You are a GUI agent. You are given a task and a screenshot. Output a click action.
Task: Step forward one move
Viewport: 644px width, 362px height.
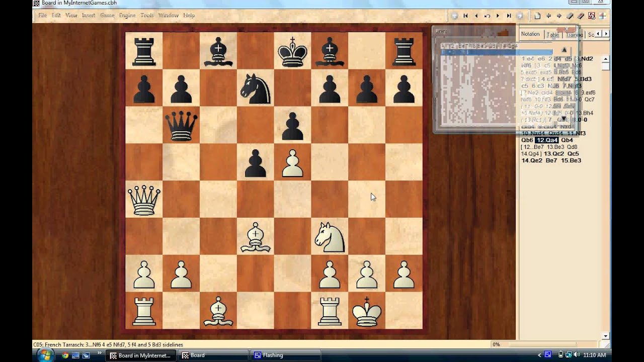click(x=498, y=16)
